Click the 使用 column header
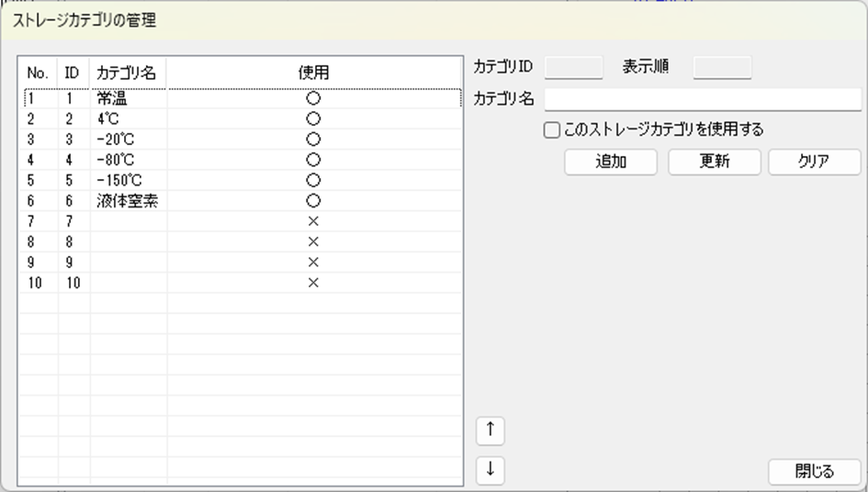 313,73
